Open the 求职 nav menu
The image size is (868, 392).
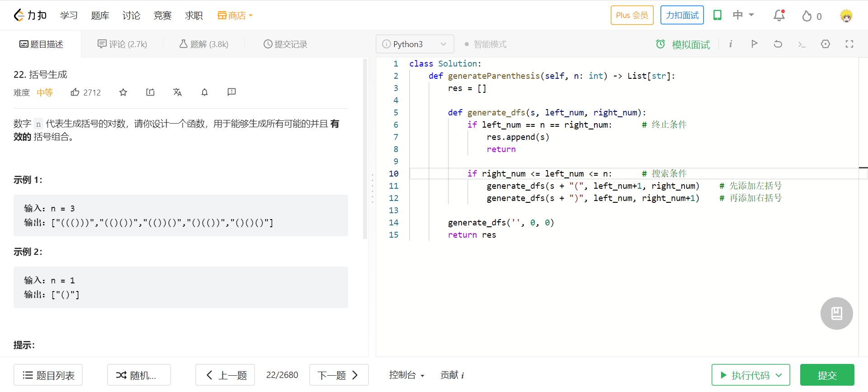193,15
